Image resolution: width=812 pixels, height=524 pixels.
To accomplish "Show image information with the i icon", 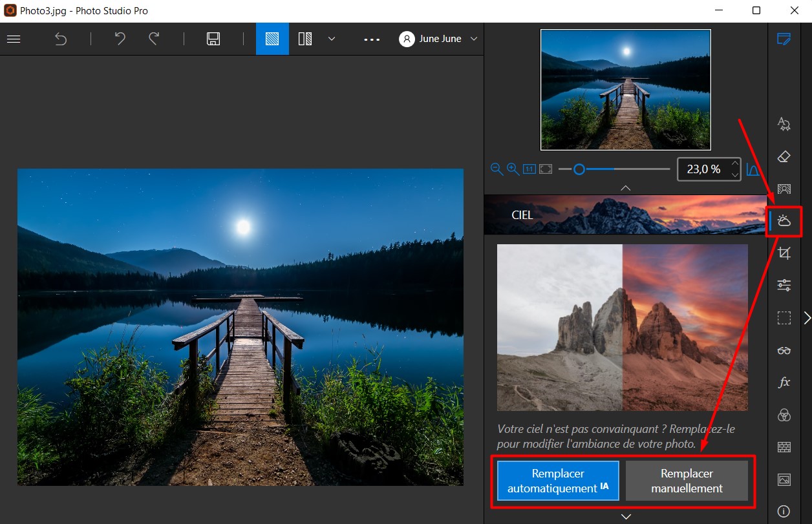I will 784,511.
